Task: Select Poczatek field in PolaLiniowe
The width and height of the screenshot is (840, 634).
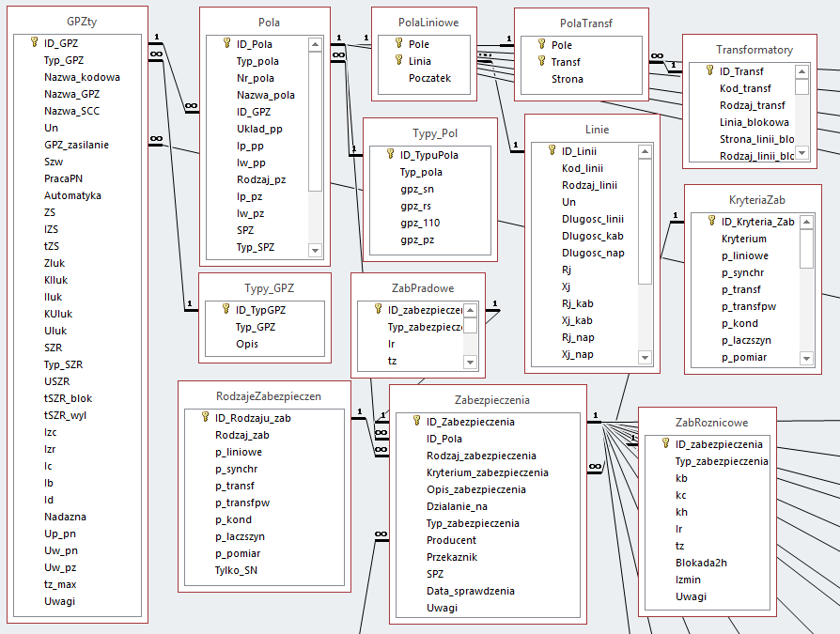Action: (x=429, y=78)
